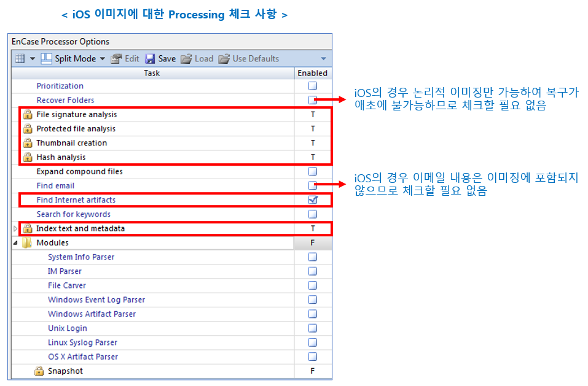Click the F value in Snapshot row

click(x=312, y=371)
